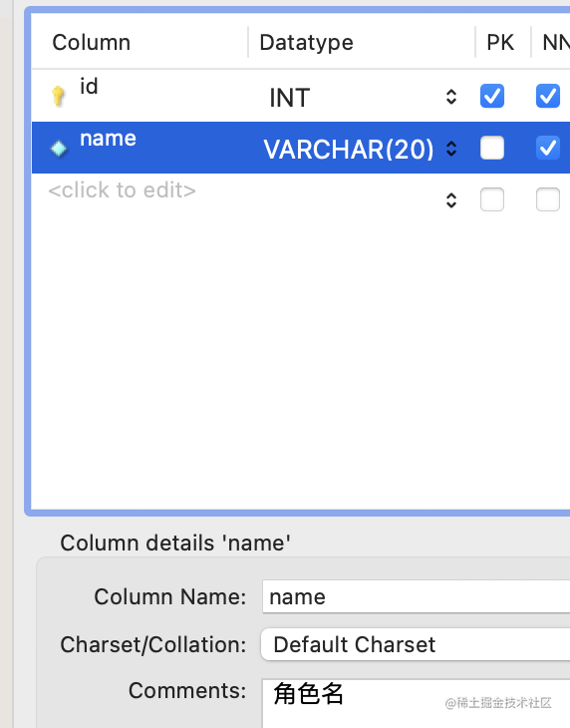Uncheck the NN checkbox for id column

(548, 96)
